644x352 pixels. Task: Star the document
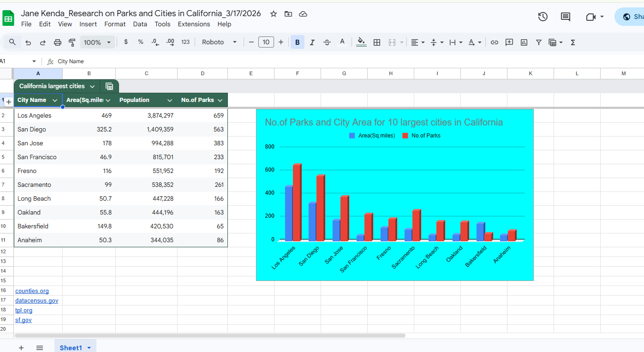tap(274, 14)
